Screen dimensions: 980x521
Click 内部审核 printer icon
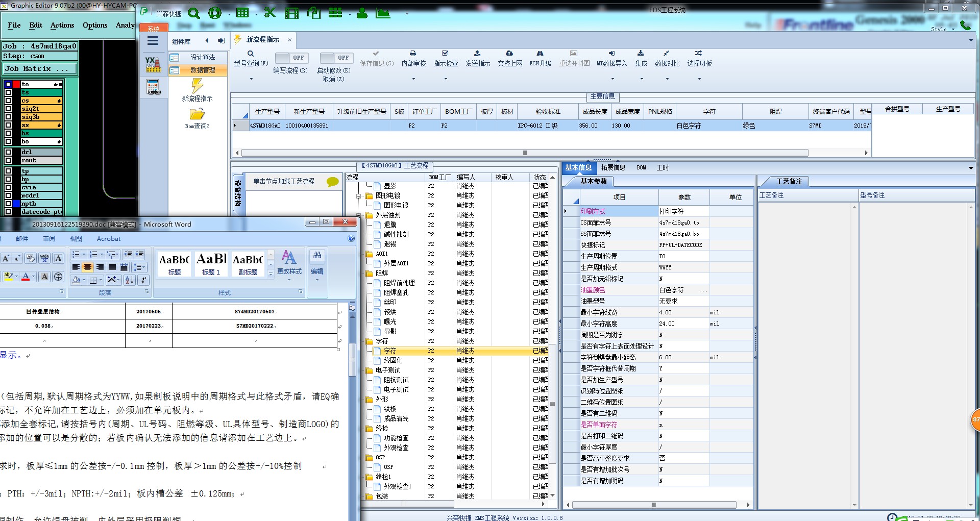tap(413, 54)
